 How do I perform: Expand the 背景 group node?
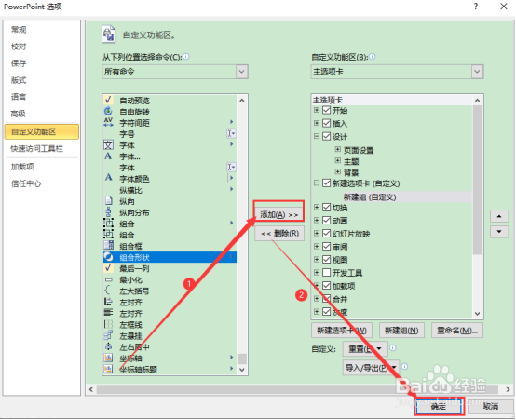tap(338, 171)
